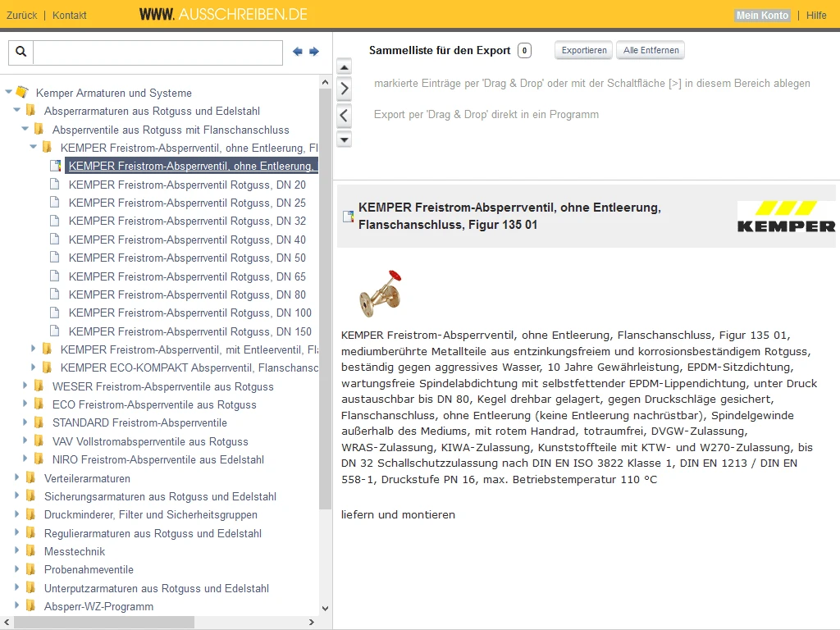
Task: Click the [>] arrow to add entry to export list
Action: coord(344,89)
